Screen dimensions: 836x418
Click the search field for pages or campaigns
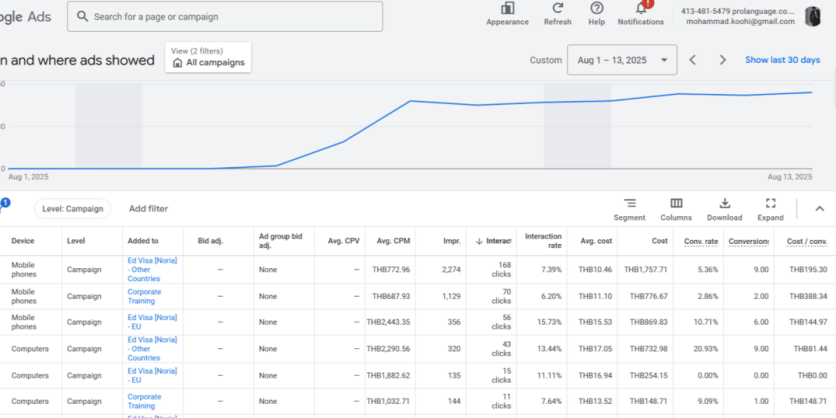click(224, 17)
